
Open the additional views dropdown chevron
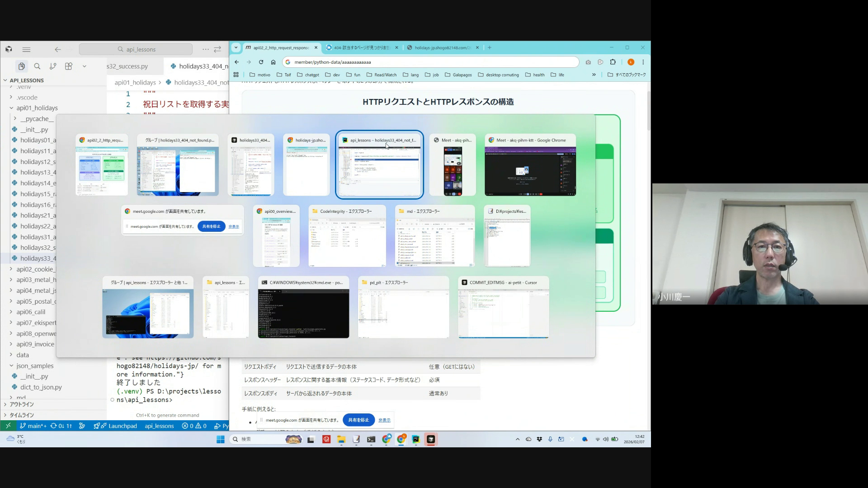(84, 66)
